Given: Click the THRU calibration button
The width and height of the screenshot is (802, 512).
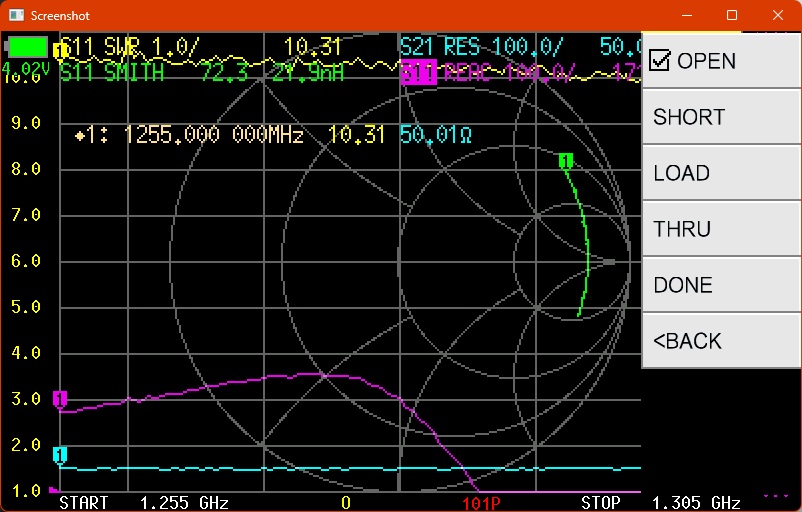Looking at the screenshot, I should pos(681,229).
